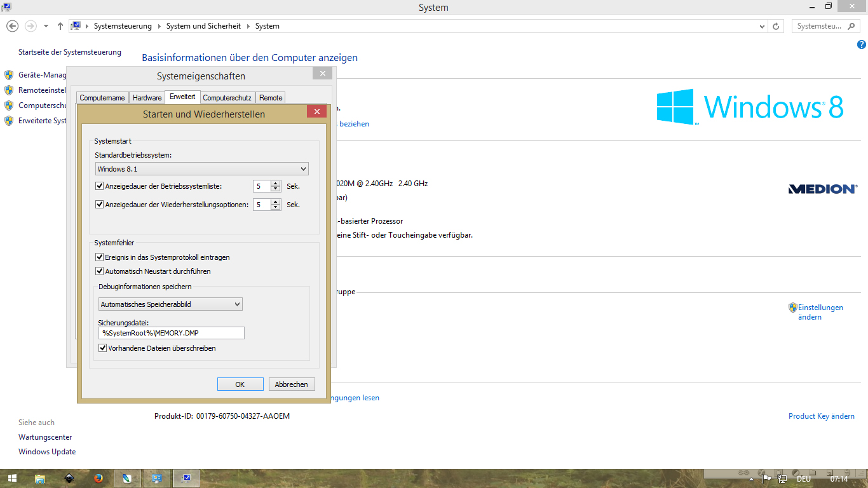Click Systemsteuerung in the breadcrumb
The image size is (868, 488).
123,26
